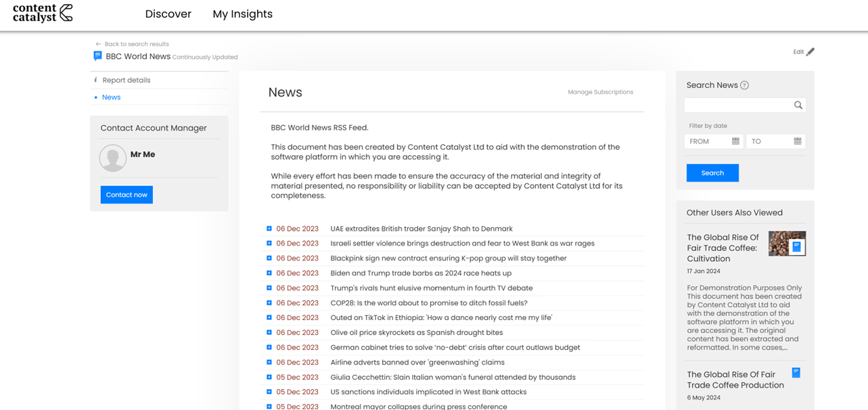Image resolution: width=868 pixels, height=410 pixels.
Task: Click headline 'UAE extradites British trader Sanjay Shah to Denmark'
Action: 421,229
